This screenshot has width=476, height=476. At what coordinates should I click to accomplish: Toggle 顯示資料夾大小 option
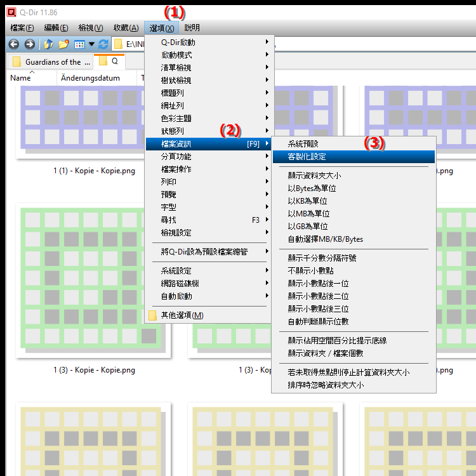(354, 176)
